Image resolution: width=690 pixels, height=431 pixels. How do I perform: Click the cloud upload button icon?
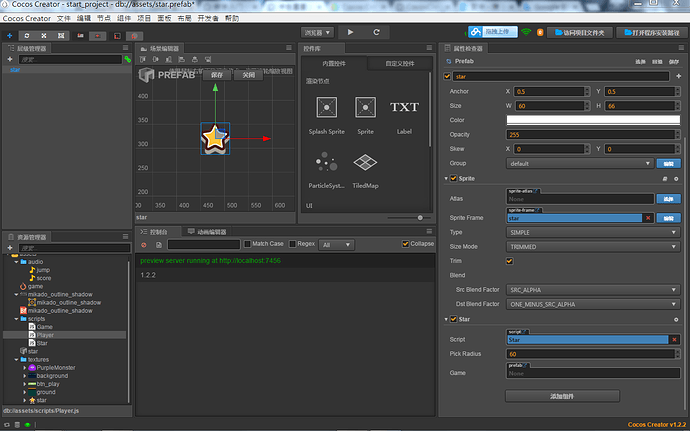475,32
